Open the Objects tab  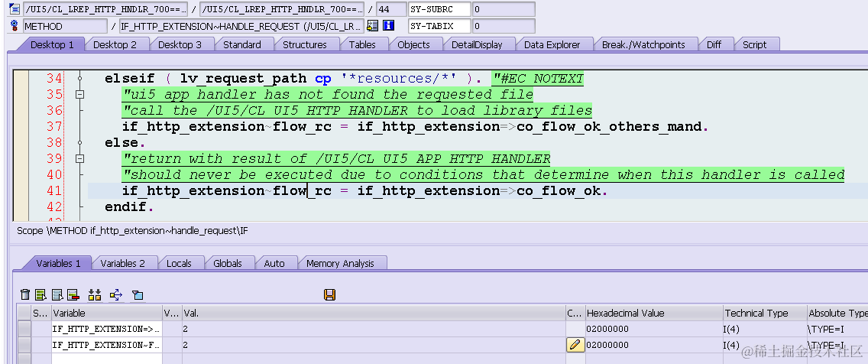413,45
